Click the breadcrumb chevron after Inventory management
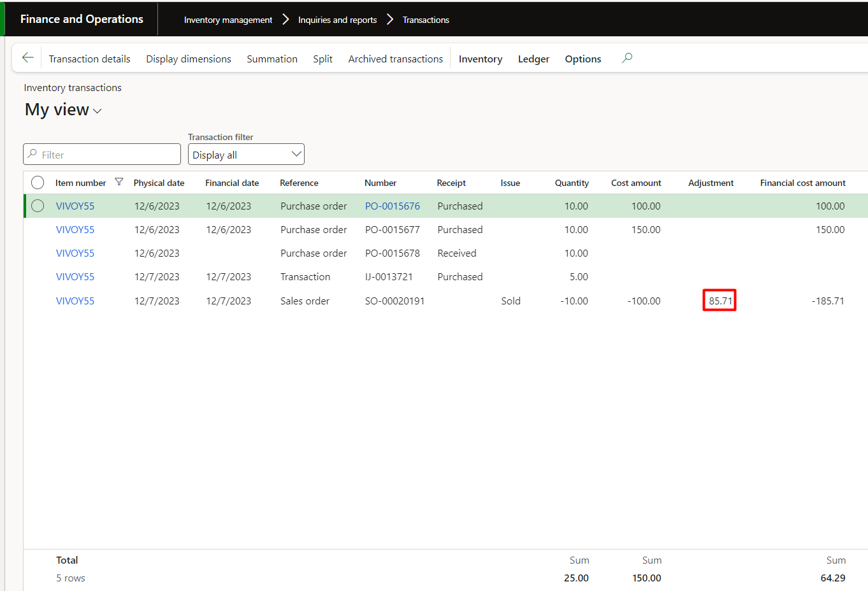 286,20
